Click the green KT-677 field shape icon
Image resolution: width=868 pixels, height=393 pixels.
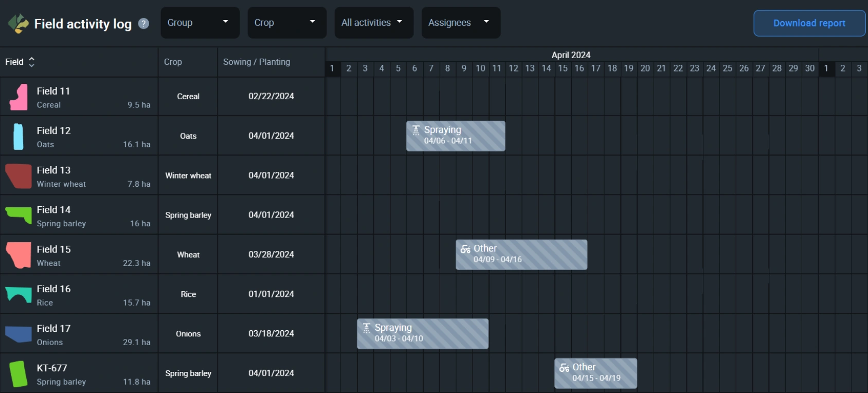19,374
